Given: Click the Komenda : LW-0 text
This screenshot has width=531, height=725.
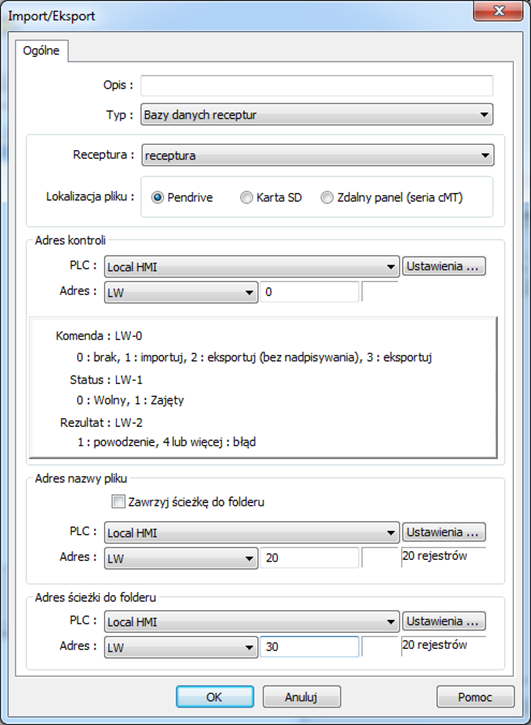Looking at the screenshot, I should (x=99, y=336).
